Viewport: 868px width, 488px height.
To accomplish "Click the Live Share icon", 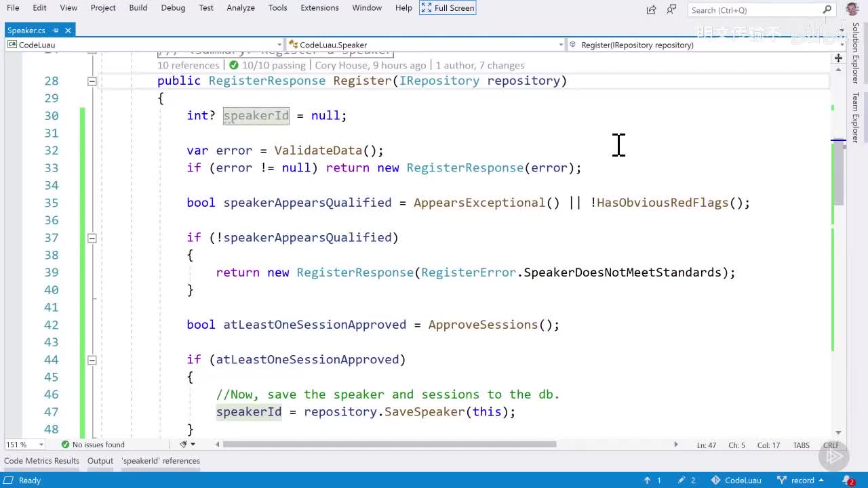I will pos(651,9).
